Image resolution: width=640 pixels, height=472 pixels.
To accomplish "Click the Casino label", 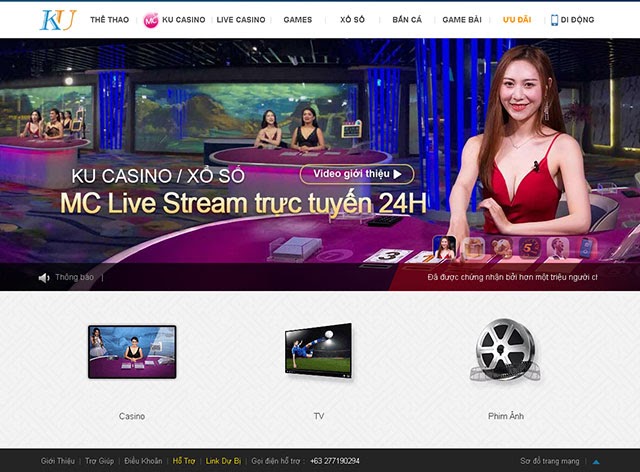I will (132, 416).
